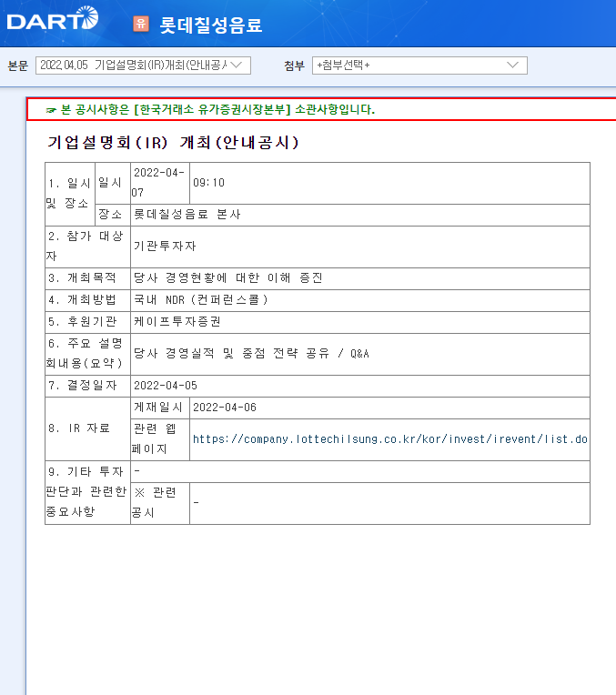Viewport: 616px width, 695px height.
Task: Select the time cell 09:10
Action: 389,183
